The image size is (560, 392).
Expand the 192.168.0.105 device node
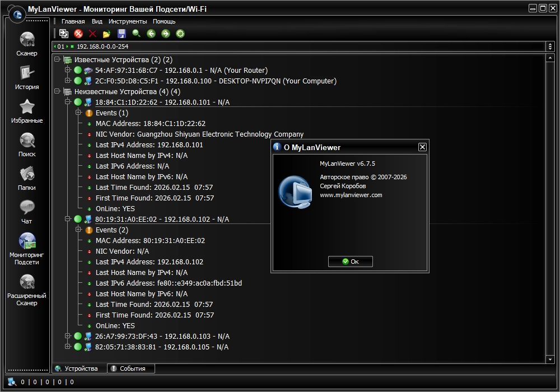(68, 346)
